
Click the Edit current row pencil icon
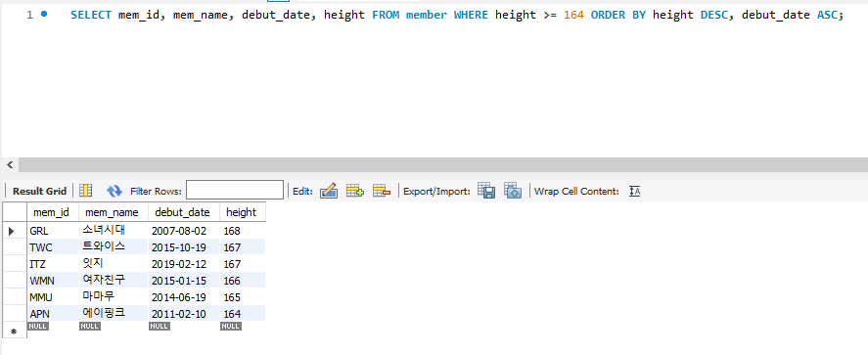pyautogui.click(x=328, y=191)
